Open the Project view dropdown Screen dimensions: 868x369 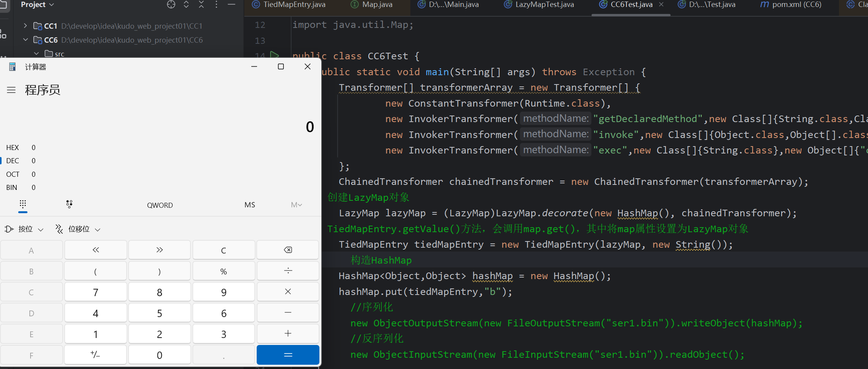point(37,5)
